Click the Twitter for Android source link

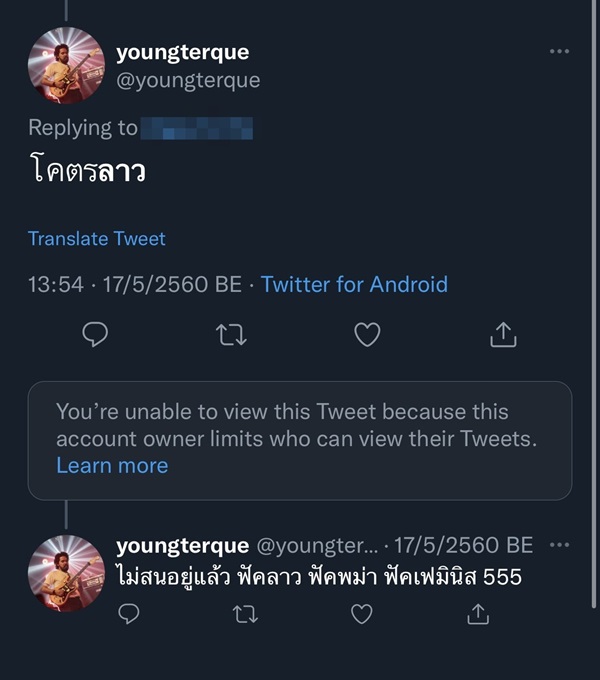[x=354, y=284]
